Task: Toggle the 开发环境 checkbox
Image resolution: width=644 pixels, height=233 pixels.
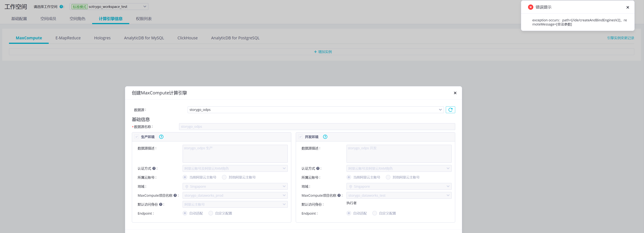Action: coord(300,137)
